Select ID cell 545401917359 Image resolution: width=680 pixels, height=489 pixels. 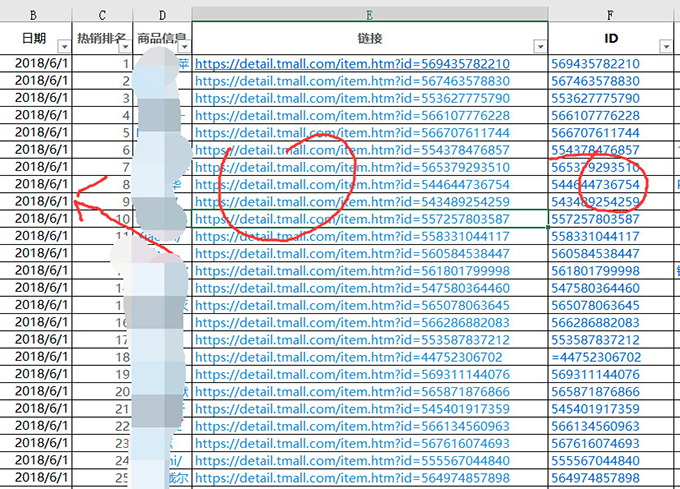pos(611,409)
